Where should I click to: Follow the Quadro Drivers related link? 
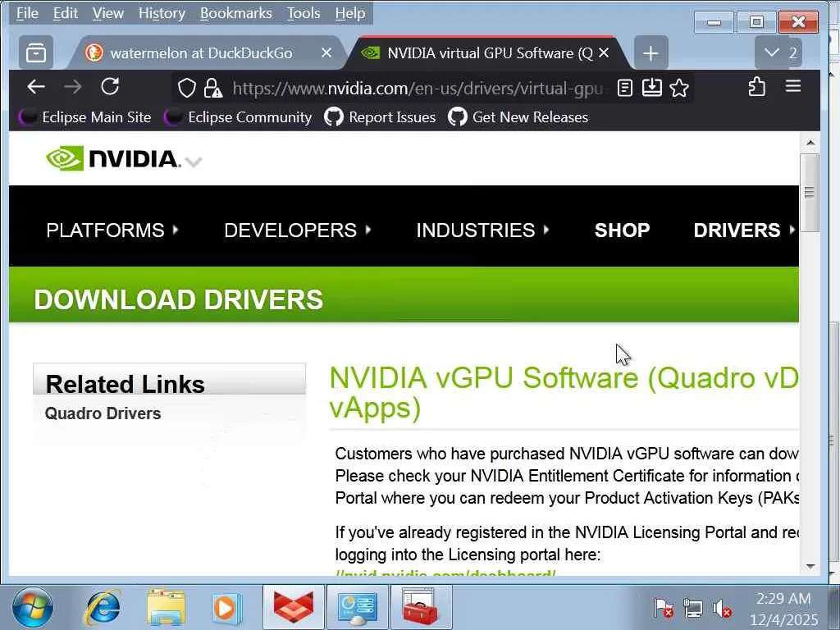tap(103, 413)
